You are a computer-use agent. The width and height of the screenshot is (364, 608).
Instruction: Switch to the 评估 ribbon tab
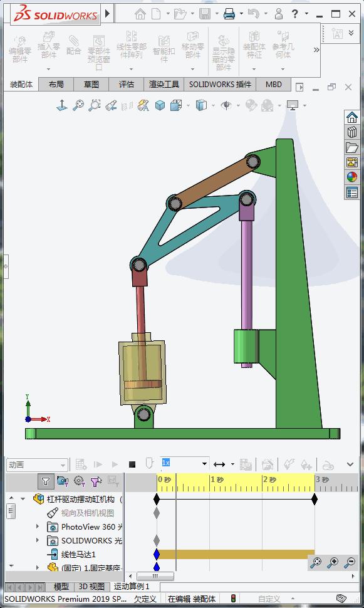click(x=126, y=85)
